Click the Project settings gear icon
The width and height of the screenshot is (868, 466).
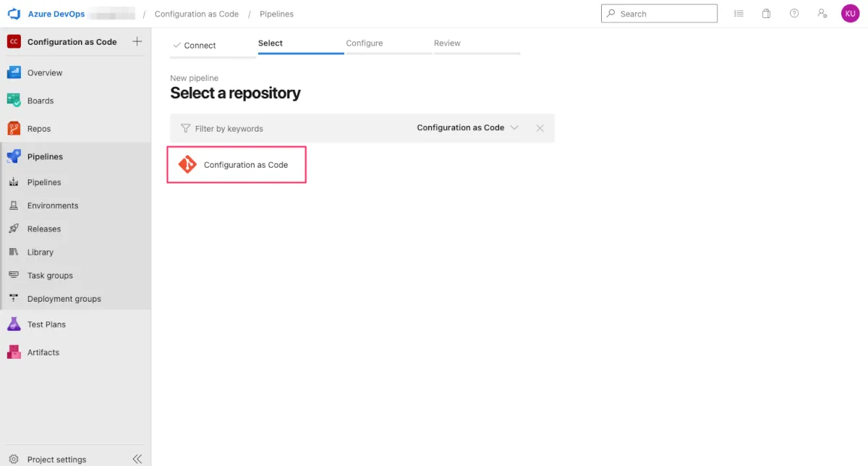tap(14, 459)
